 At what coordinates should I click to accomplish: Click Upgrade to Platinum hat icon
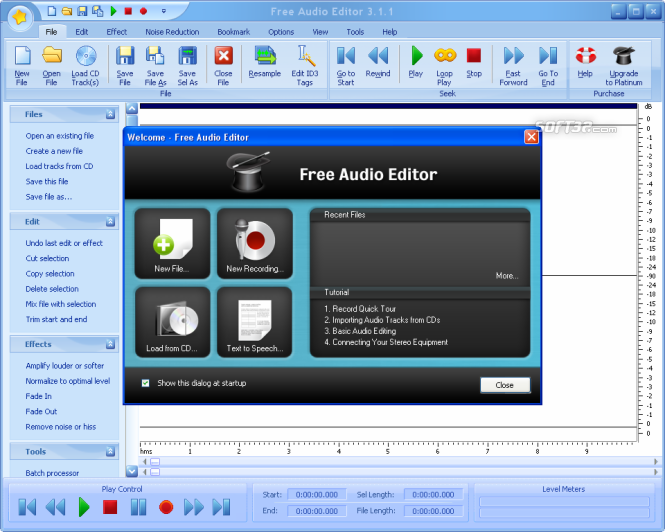pos(623,66)
